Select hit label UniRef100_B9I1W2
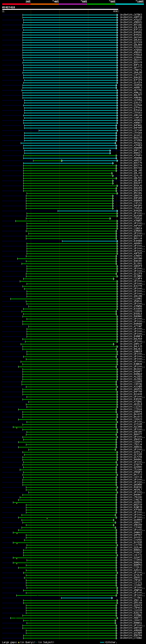The height and width of the screenshot is (644, 146). pos(131,25)
